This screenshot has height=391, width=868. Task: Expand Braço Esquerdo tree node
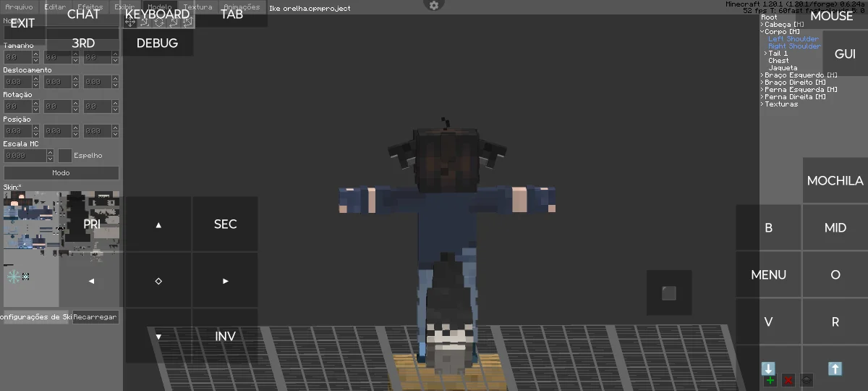coord(762,75)
